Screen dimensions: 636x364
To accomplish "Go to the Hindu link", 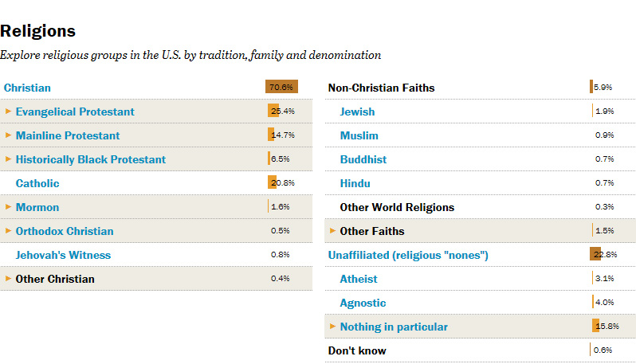I will (355, 183).
